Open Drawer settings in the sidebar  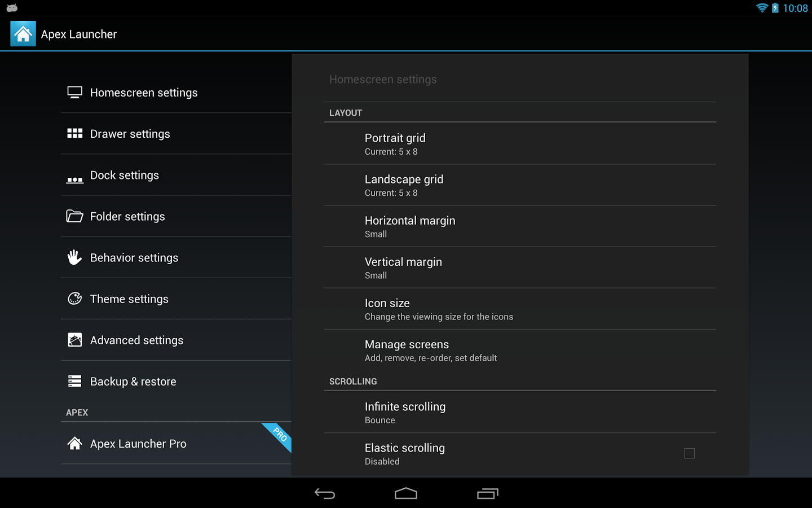click(x=176, y=134)
